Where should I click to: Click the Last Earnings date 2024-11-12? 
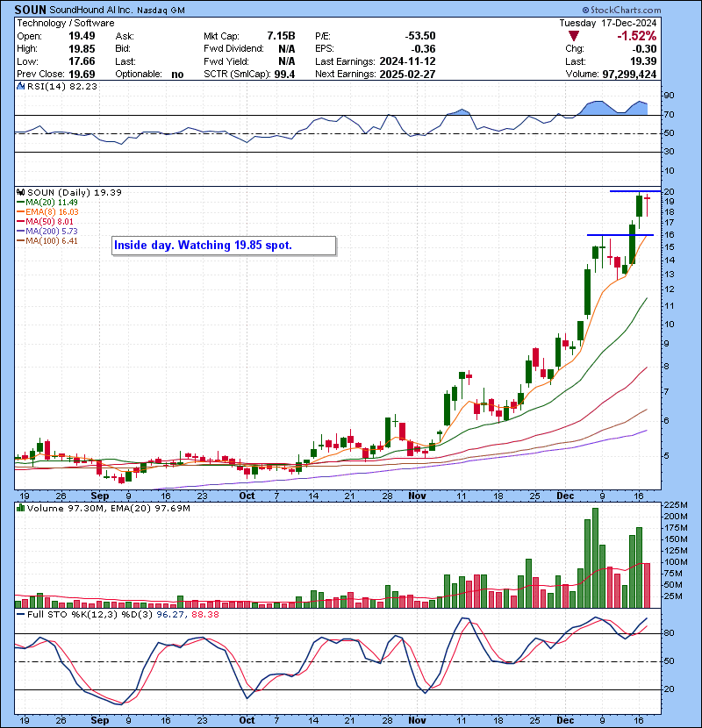(407, 61)
